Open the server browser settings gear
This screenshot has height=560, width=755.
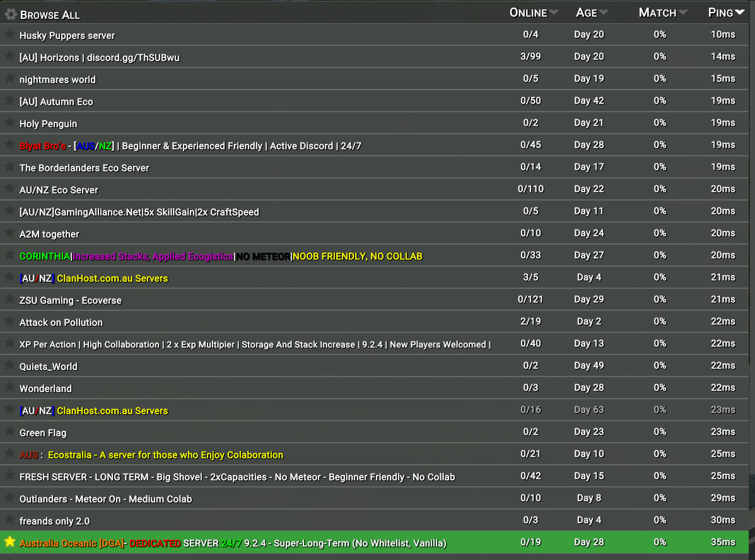[10, 13]
